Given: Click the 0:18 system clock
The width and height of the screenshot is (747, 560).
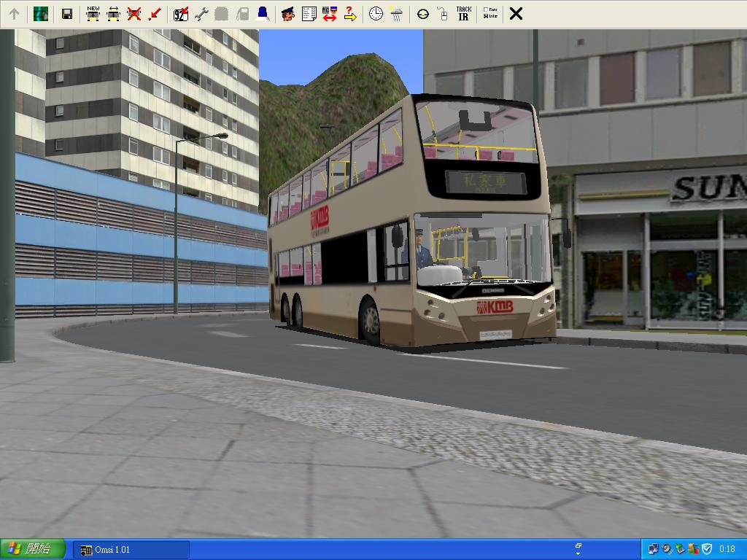Looking at the screenshot, I should coord(727,549).
